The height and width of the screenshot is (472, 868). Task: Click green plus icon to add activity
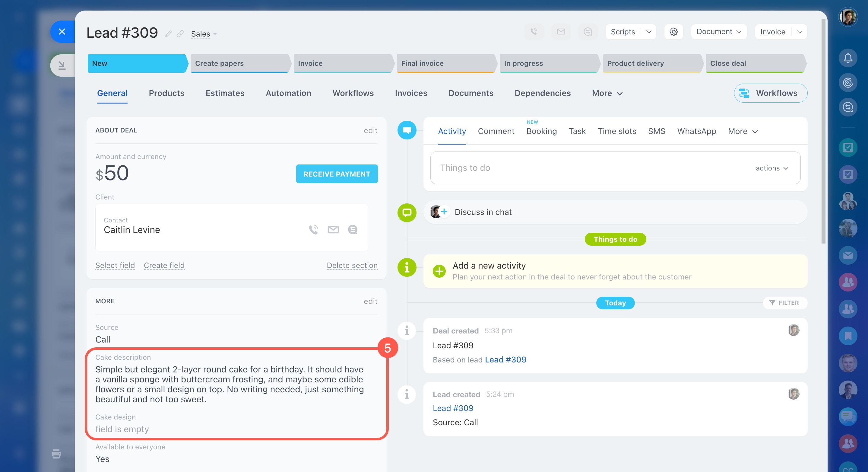pos(439,271)
